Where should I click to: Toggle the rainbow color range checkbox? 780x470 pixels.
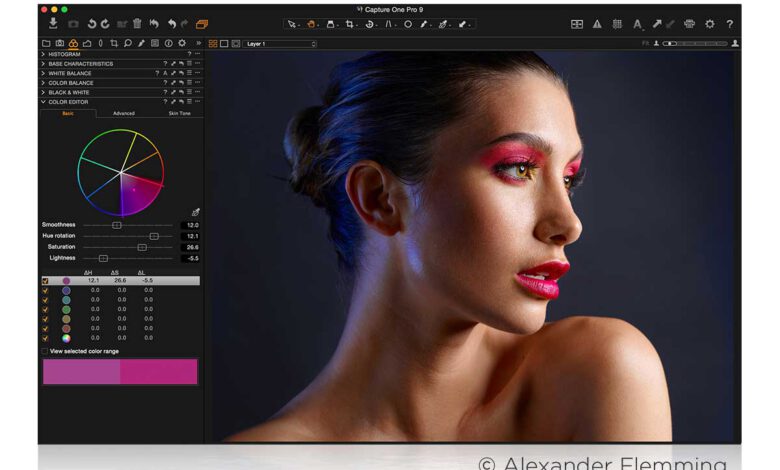pos(45,338)
